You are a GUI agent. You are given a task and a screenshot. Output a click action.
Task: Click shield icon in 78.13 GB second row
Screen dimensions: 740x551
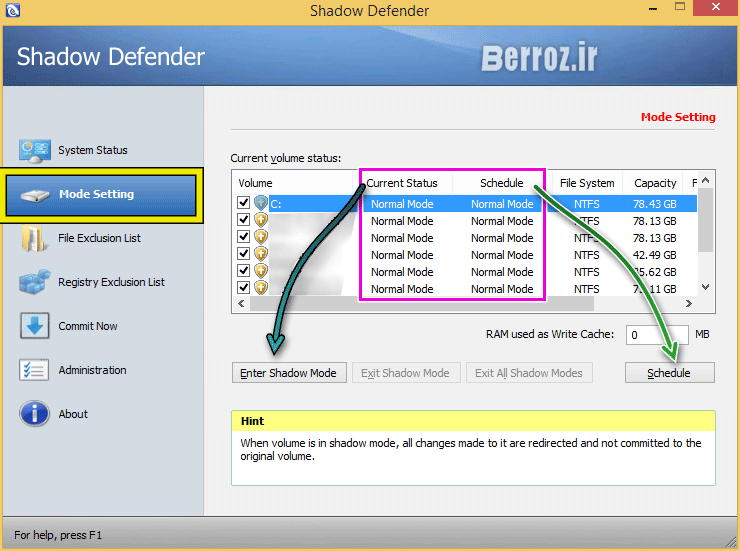[261, 220]
